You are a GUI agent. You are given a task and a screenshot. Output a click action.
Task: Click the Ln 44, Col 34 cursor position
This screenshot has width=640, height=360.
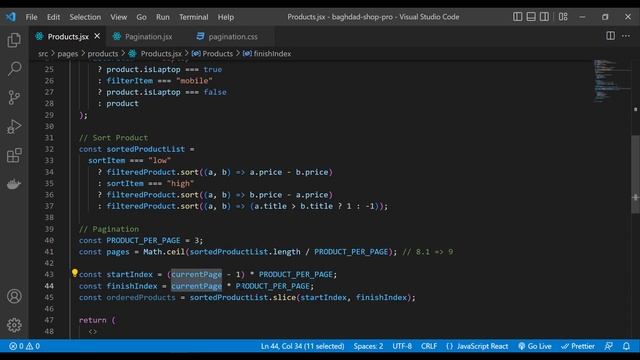[302, 346]
